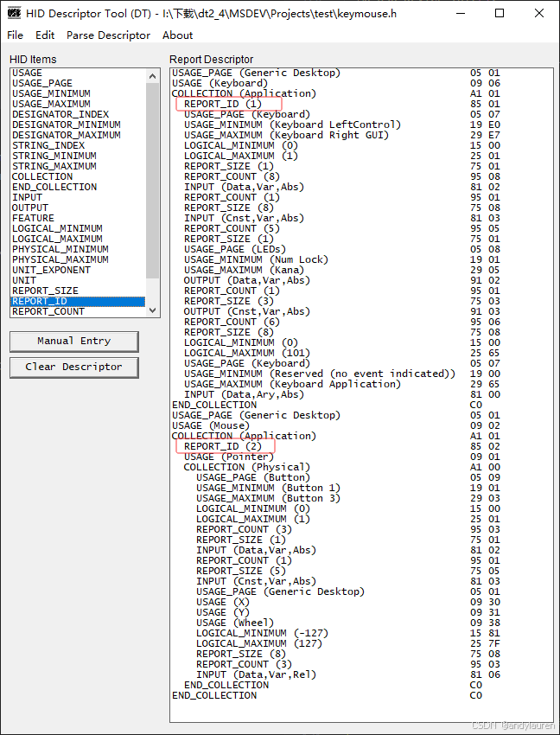Viewport: 560px width, 735px height.
Task: Select USAGE_MINIMUM in HID Items list
Action: point(77,93)
